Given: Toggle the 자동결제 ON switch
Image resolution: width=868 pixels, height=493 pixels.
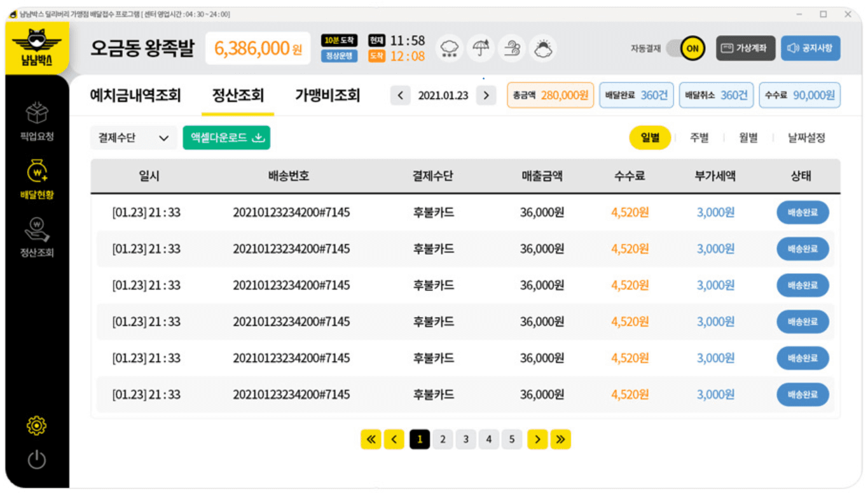Looking at the screenshot, I should point(685,48).
